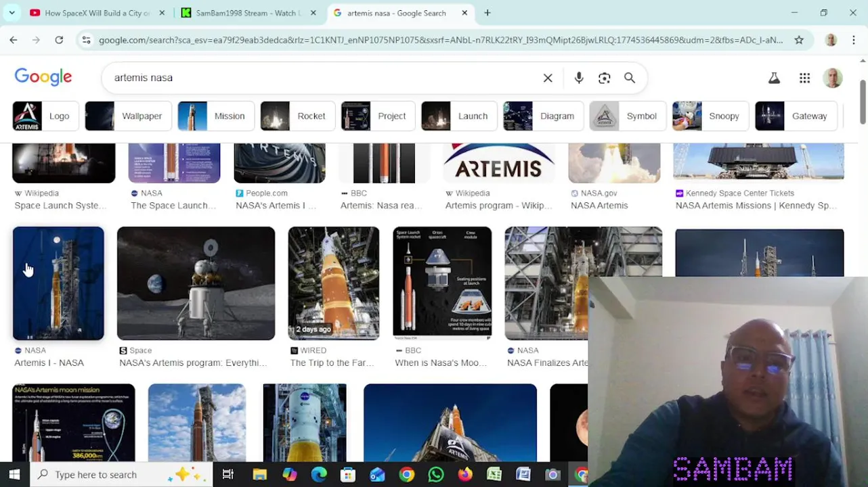
Task: Launch Microsoft Edge from the taskbar
Action: click(318, 475)
